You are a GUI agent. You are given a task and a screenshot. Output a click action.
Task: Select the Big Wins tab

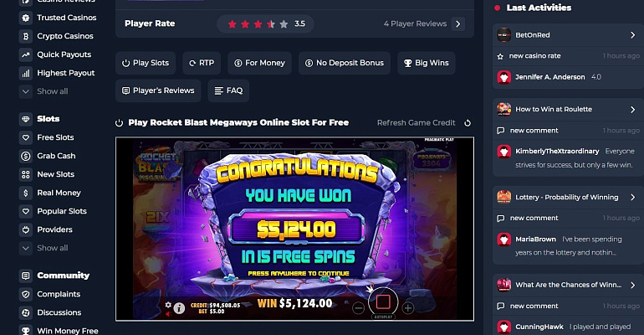[x=427, y=63]
